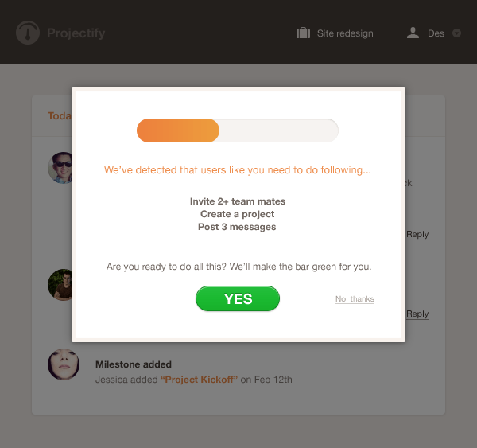The image size is (477, 448).
Task: Click the lower Reply link above Milestone added
Action: tap(418, 314)
